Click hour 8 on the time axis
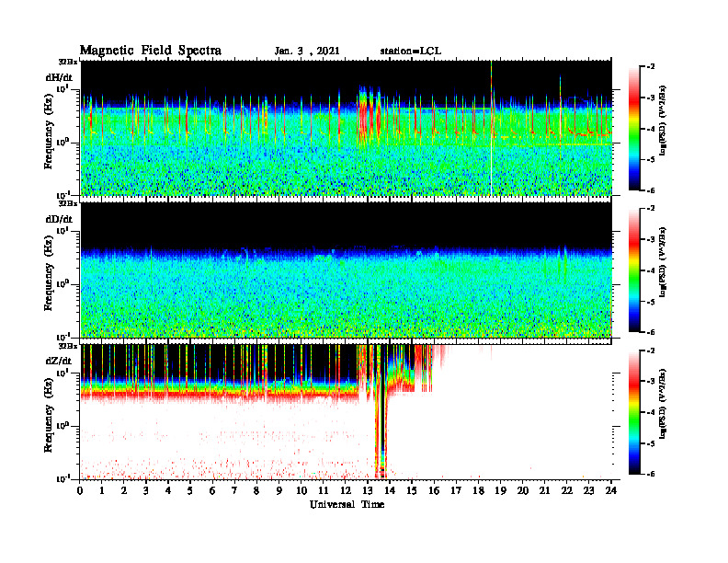 [x=256, y=490]
